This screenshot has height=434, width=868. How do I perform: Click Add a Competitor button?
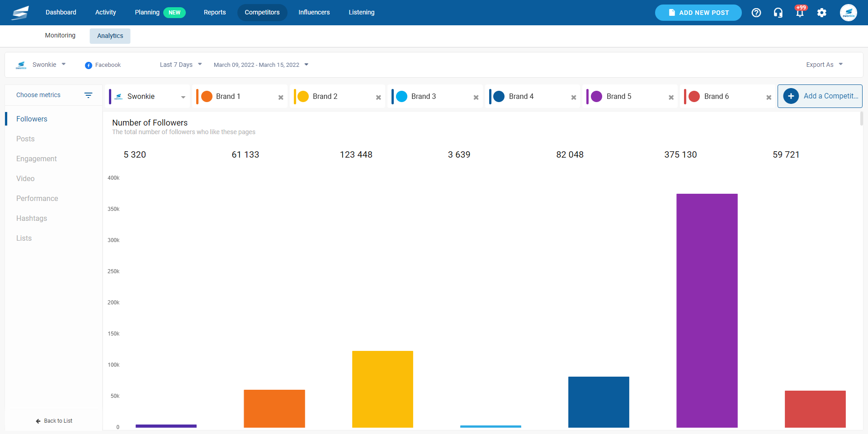tap(820, 96)
